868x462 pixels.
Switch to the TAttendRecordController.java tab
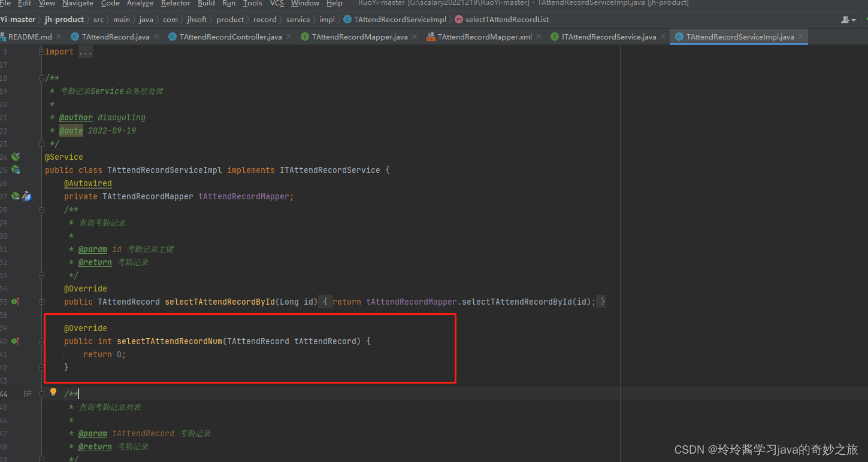(231, 37)
